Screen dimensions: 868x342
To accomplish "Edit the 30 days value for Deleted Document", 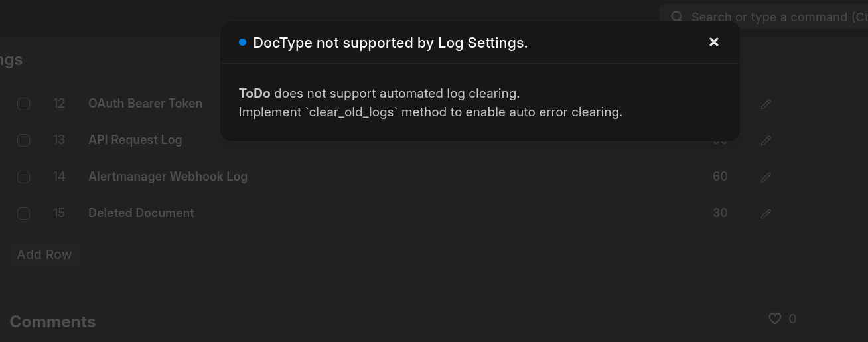I will [719, 213].
